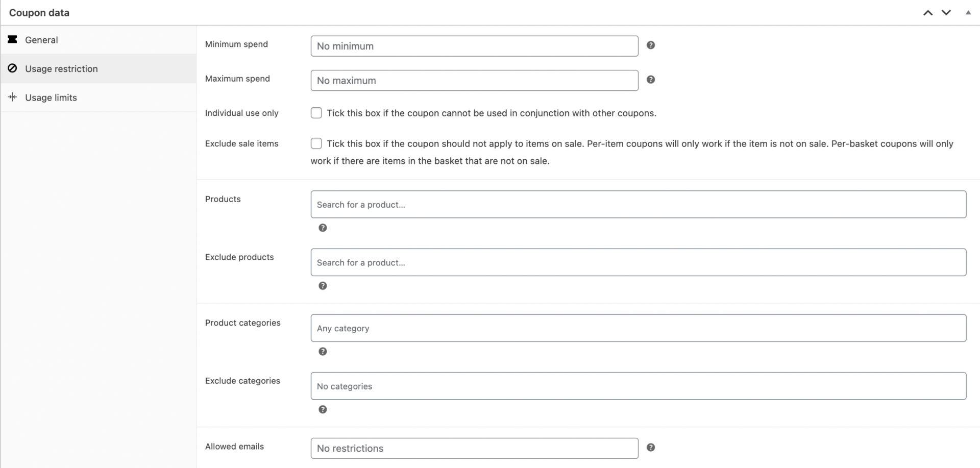Select the Usage restriction tab
Image resolution: width=980 pixels, height=468 pixels.
coord(61,69)
